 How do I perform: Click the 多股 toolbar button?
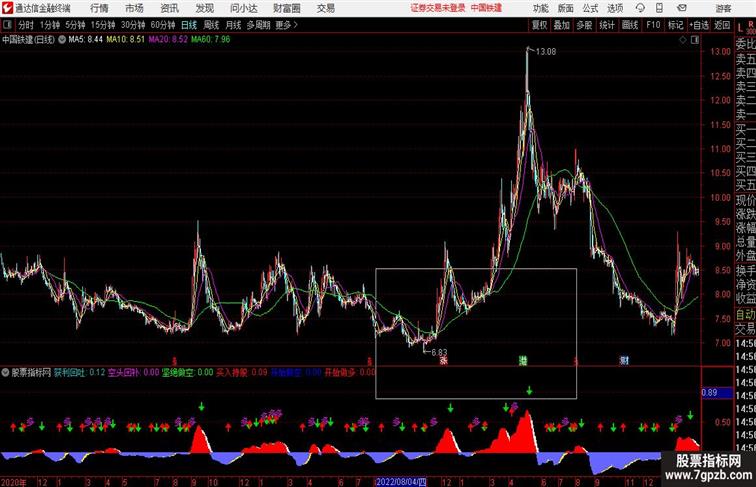[x=584, y=25]
